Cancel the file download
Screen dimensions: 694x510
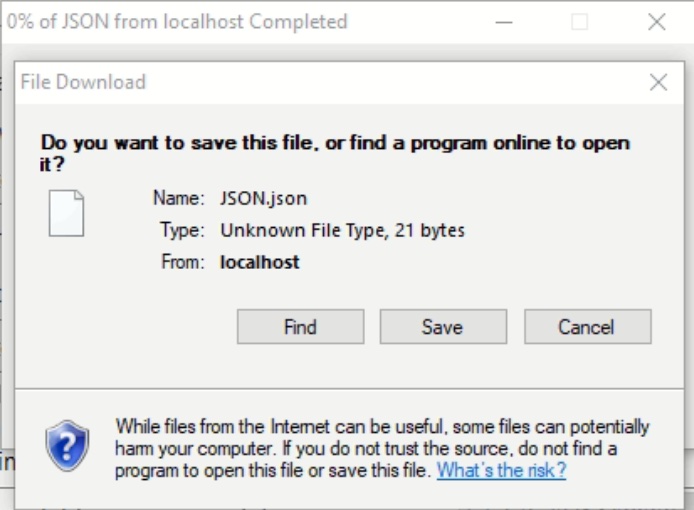588,327
